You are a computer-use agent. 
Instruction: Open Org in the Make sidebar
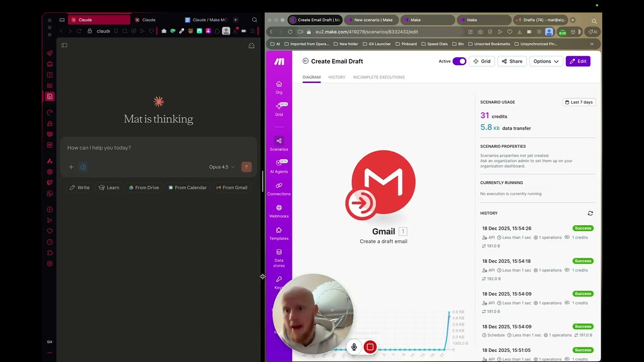coord(279,87)
